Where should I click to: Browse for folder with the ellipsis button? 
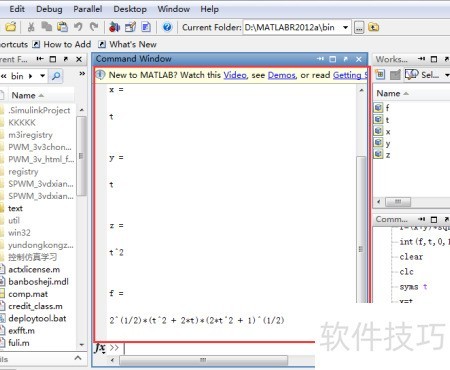point(359,28)
